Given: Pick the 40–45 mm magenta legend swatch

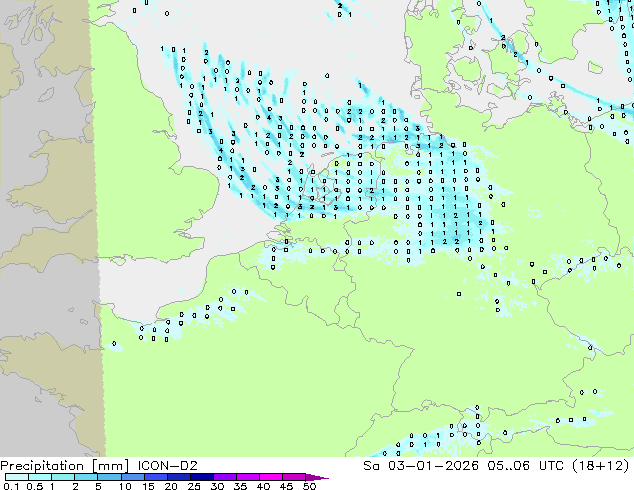Looking at the screenshot, I should (271, 477).
